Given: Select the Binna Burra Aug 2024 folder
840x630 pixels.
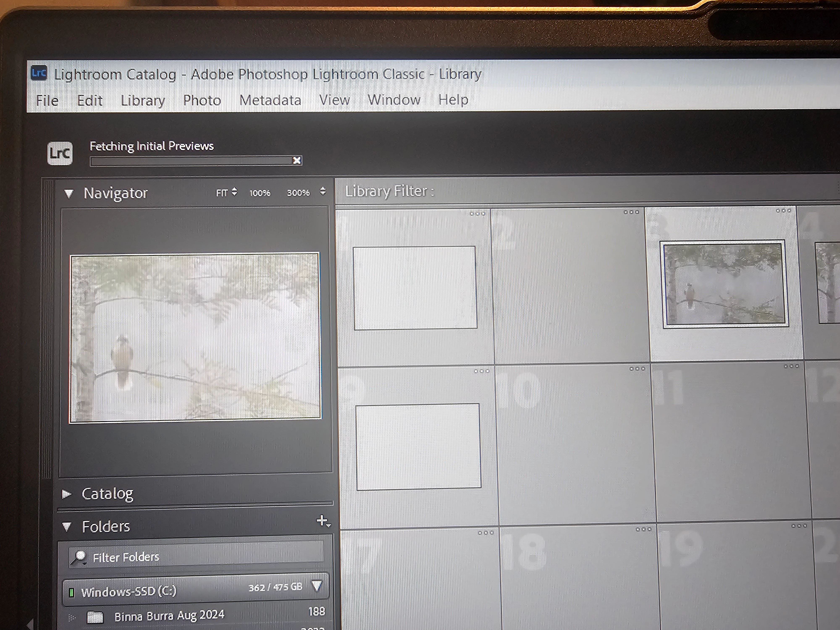Looking at the screenshot, I should 169,616.
